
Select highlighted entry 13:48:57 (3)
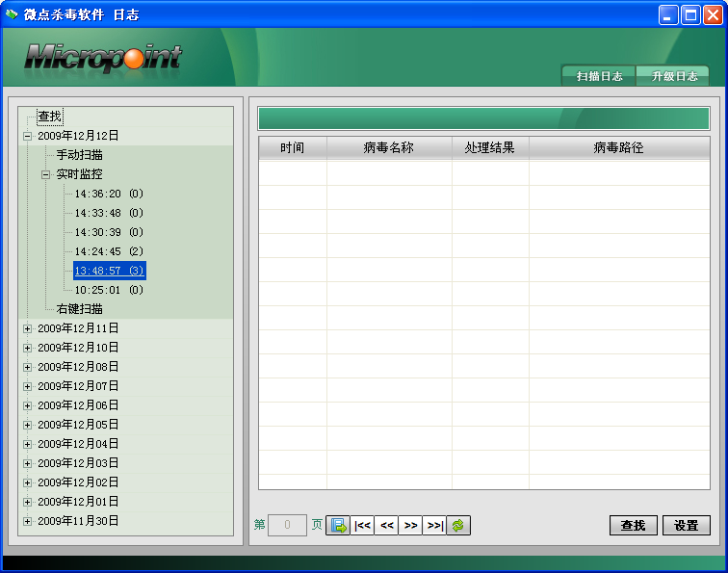point(110,271)
